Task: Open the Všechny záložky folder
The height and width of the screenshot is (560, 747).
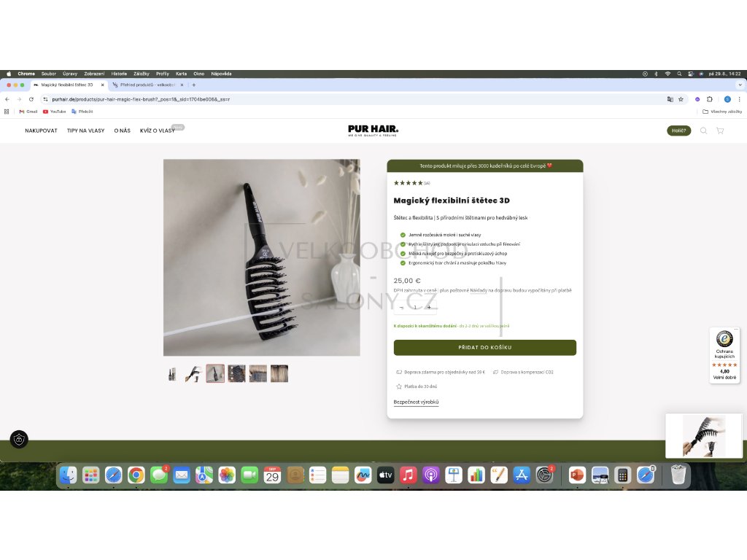Action: pos(722,112)
